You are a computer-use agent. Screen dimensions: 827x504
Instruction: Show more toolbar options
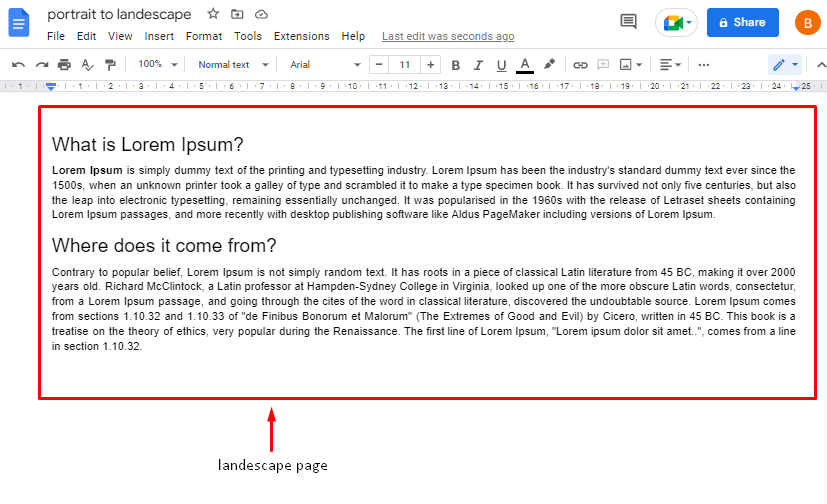click(x=704, y=65)
